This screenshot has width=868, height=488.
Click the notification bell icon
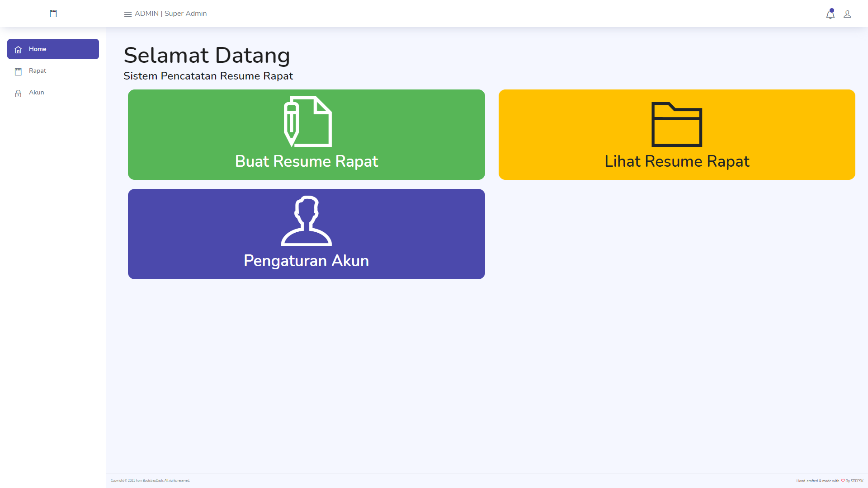coord(830,14)
